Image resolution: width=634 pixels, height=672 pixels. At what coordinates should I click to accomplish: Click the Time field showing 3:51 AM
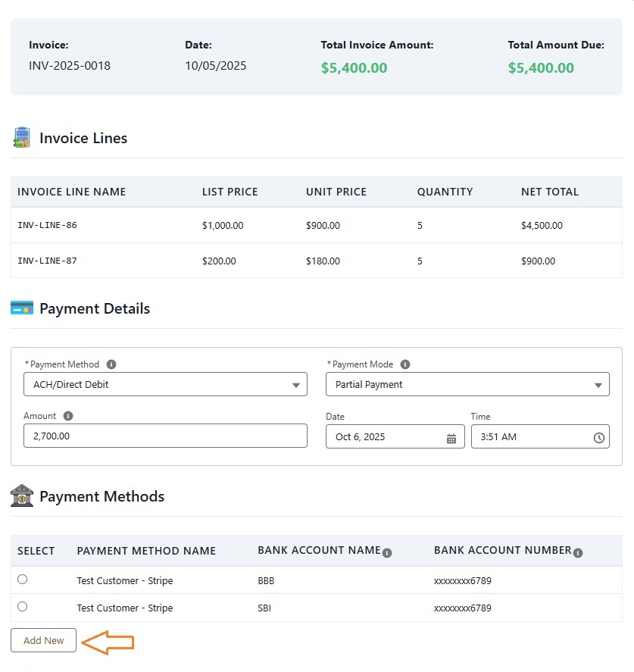(x=530, y=437)
